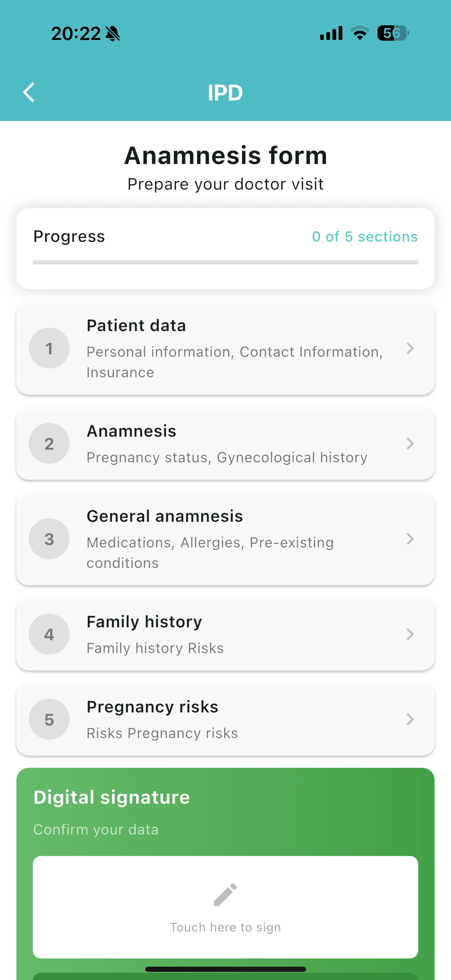The image size is (451, 980).
Task: Tap step number 1 circle
Action: (49, 348)
